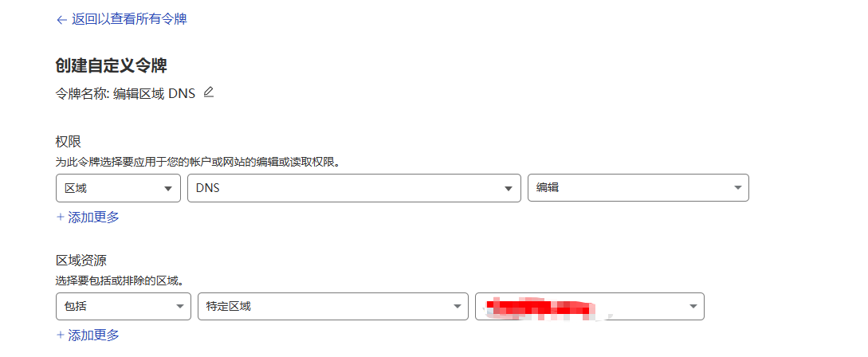Screen dimensions: 868x357
Task: Click the caret arrow of the 区域 dropdown
Action: [168, 189]
